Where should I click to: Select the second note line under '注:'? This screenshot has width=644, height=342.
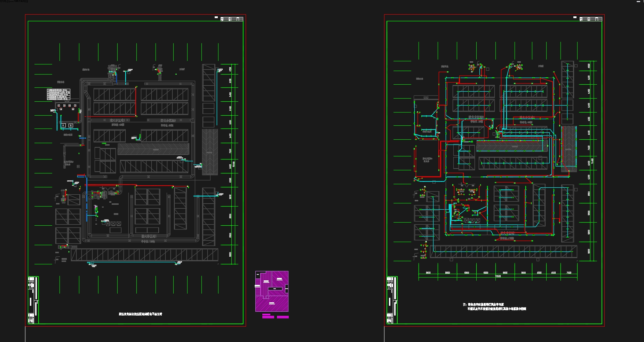coord(496,309)
